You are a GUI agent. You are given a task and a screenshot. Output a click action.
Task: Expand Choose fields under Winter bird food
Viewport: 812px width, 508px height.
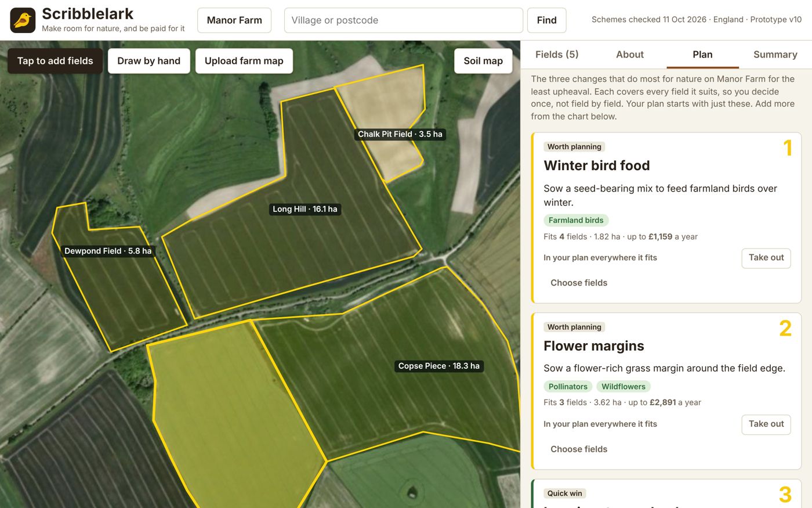coord(579,283)
